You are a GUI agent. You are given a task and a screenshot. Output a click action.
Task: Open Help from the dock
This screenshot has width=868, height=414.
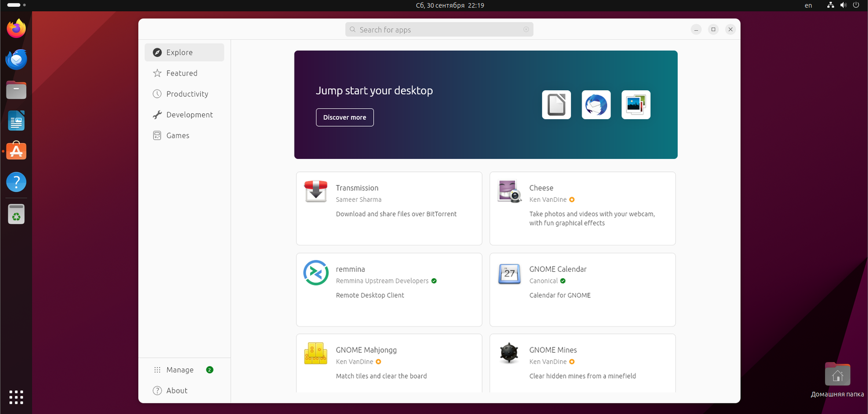[x=16, y=182]
